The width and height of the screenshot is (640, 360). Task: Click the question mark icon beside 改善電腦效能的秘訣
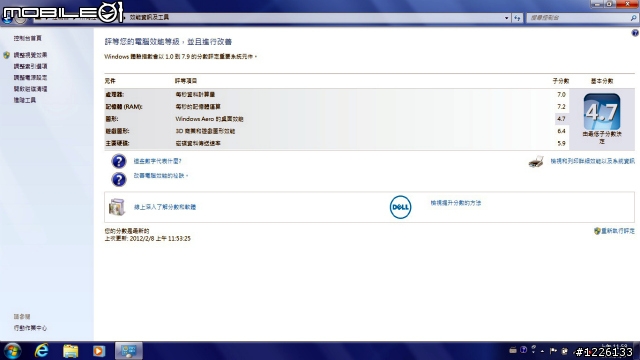click(119, 179)
